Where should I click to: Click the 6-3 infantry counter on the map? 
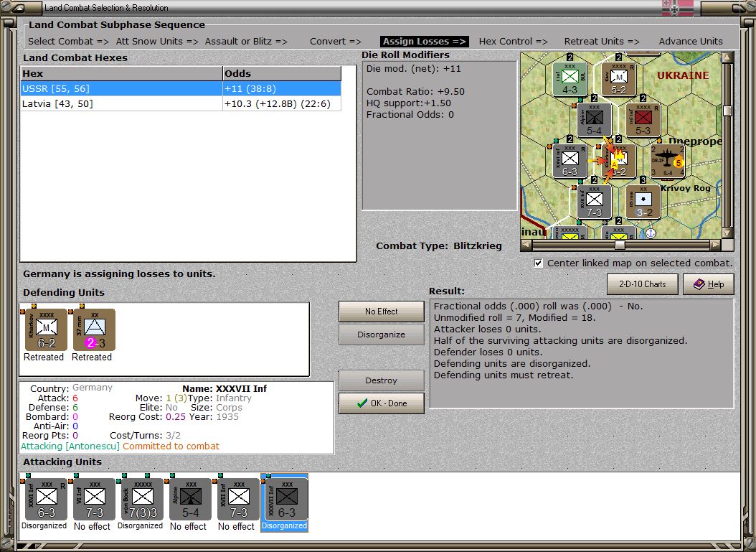click(x=570, y=162)
